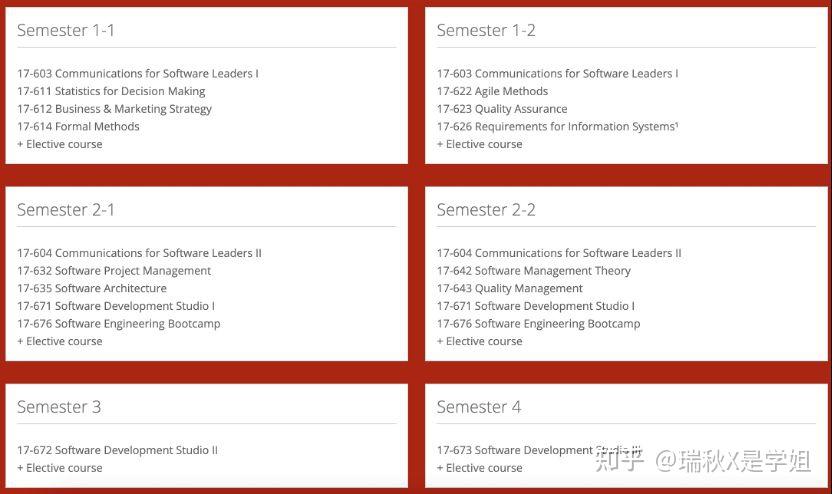The height and width of the screenshot is (494, 832).
Task: Click the 17-635 Software Architecture course
Action: click(x=92, y=289)
